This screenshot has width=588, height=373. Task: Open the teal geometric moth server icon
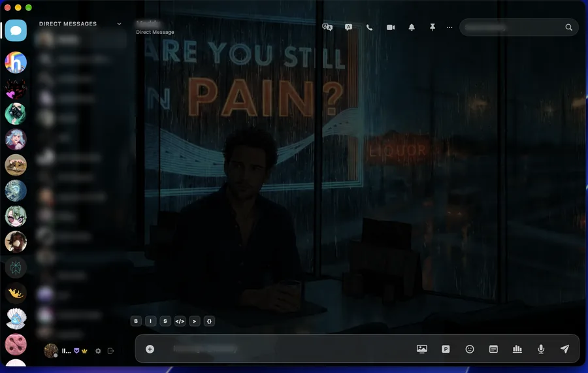(x=16, y=267)
